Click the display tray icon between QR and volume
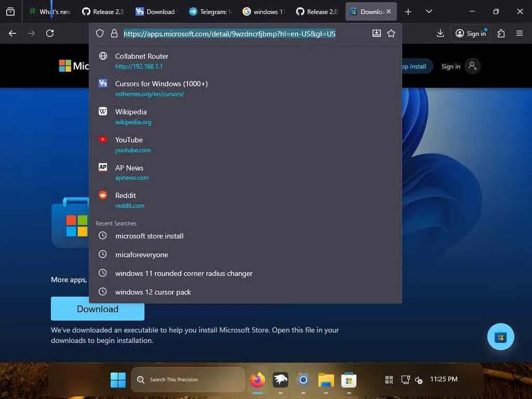532x399 pixels. click(405, 380)
